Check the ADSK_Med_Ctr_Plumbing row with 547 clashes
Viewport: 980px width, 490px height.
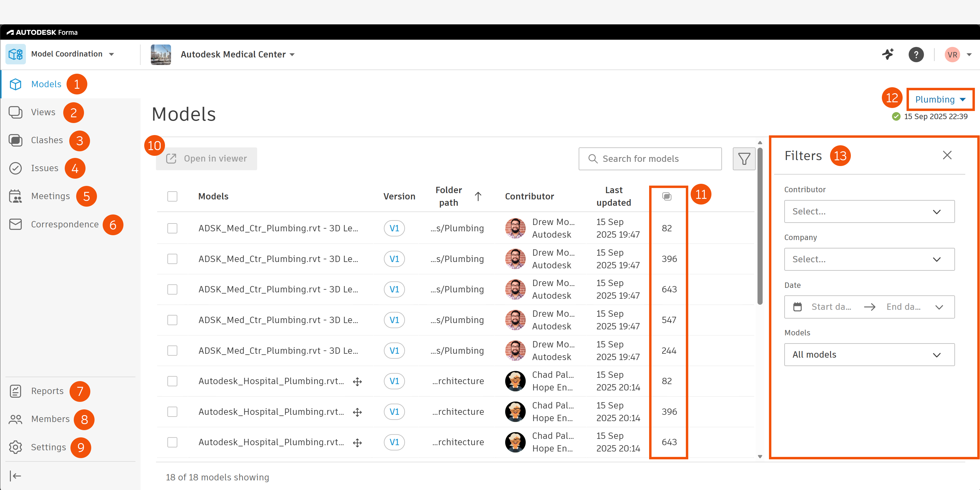[172, 320]
